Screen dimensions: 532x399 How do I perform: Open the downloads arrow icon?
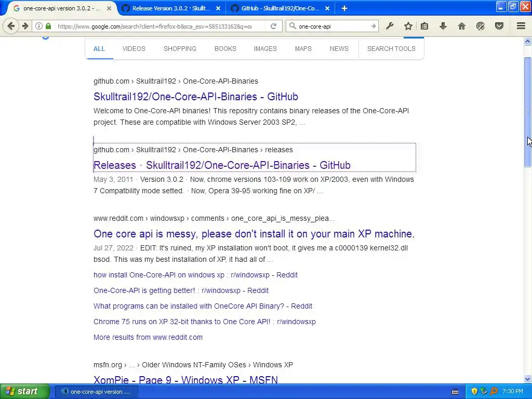[443, 26]
